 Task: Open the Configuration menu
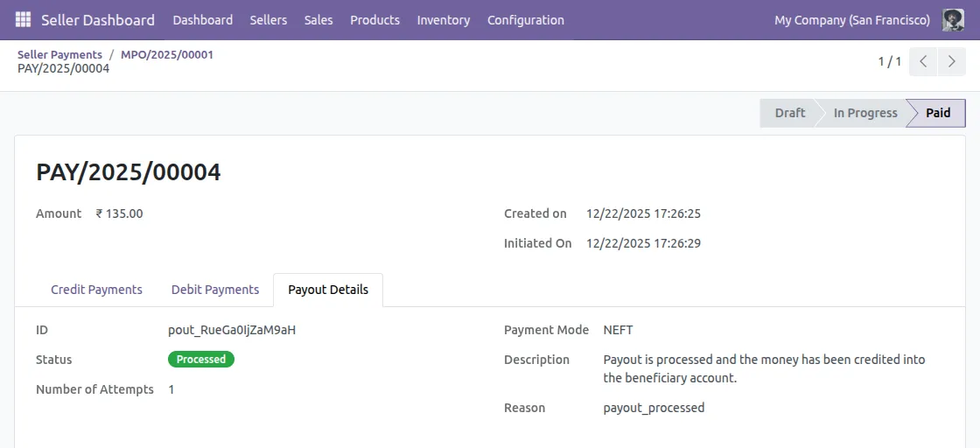pyautogui.click(x=526, y=20)
